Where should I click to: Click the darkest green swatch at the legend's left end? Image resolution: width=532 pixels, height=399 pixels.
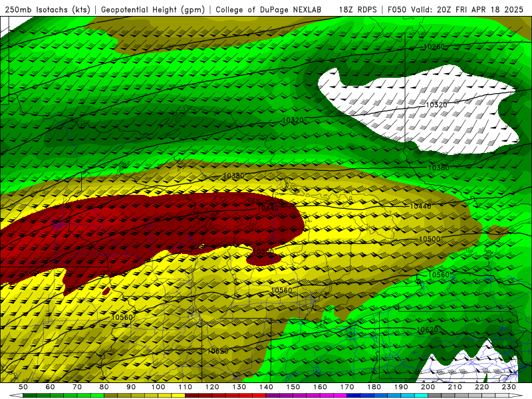[30, 395]
